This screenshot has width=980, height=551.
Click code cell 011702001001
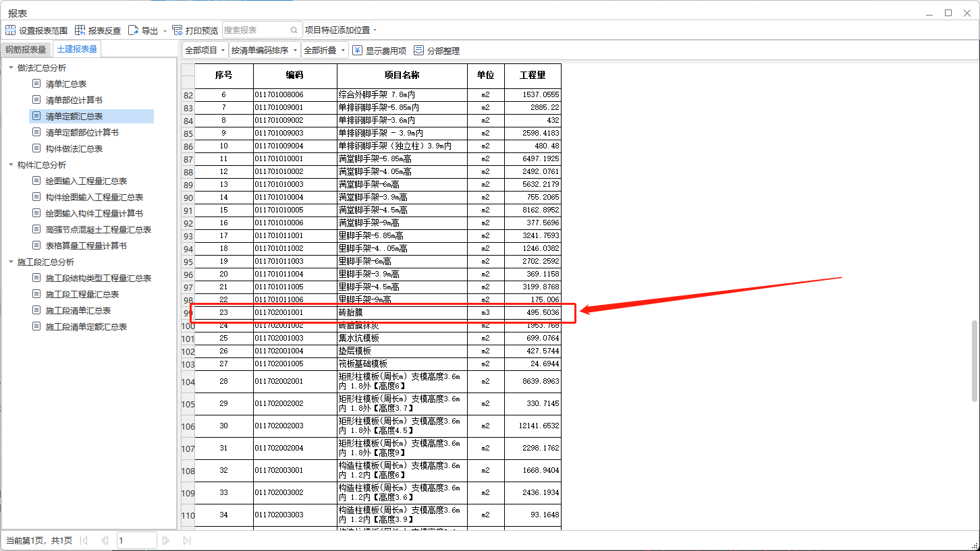pos(295,313)
